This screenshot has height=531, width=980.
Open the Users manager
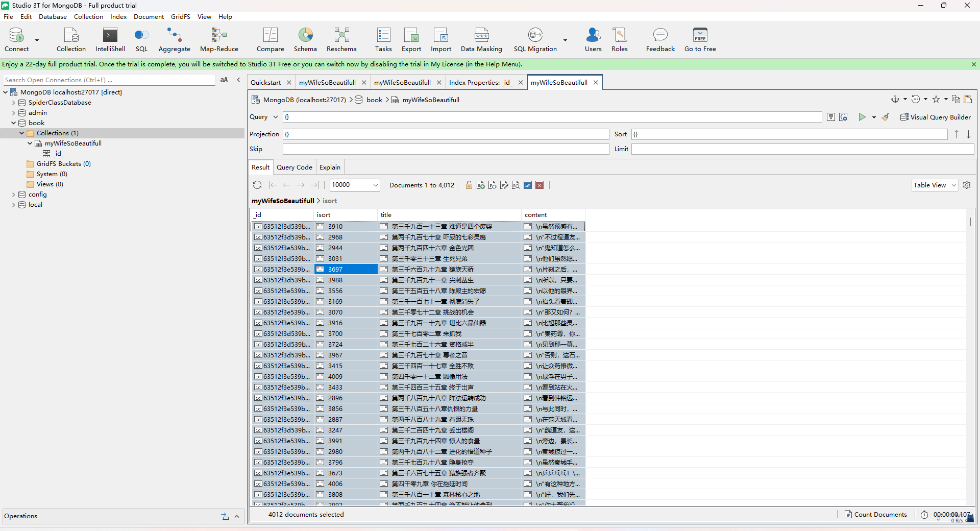click(593, 40)
